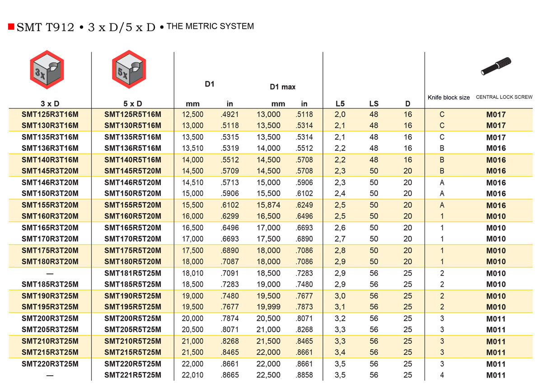Select the L5 column header
The width and height of the screenshot is (542, 392).
(x=340, y=104)
